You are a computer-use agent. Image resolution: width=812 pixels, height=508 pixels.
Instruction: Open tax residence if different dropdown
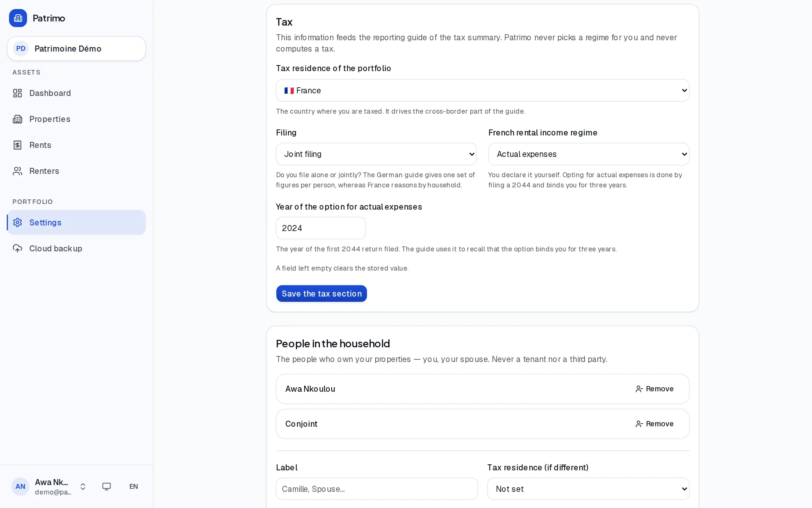coord(588,489)
